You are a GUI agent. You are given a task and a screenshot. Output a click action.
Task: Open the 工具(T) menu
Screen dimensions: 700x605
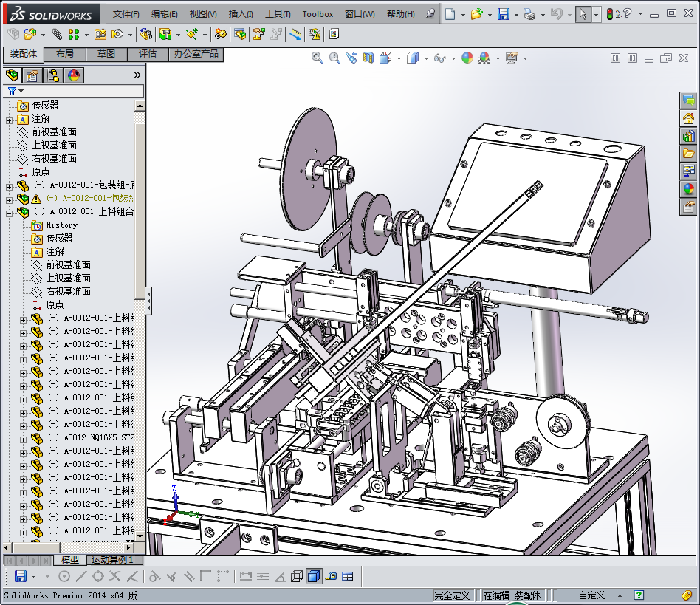pos(278,14)
